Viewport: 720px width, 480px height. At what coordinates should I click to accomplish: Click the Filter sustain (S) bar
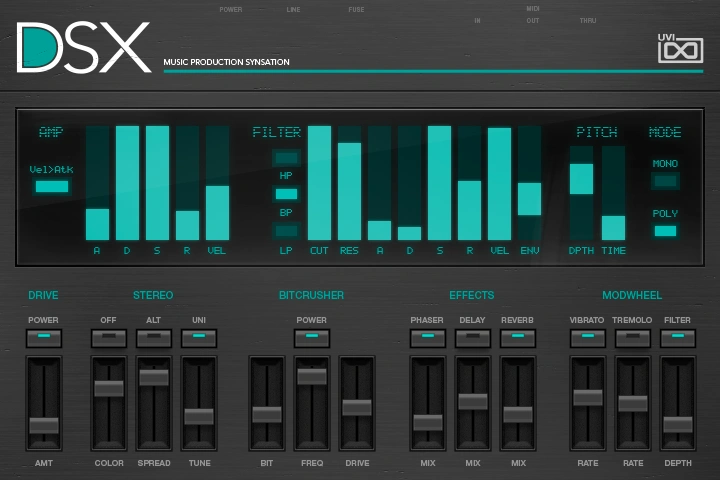click(439, 183)
